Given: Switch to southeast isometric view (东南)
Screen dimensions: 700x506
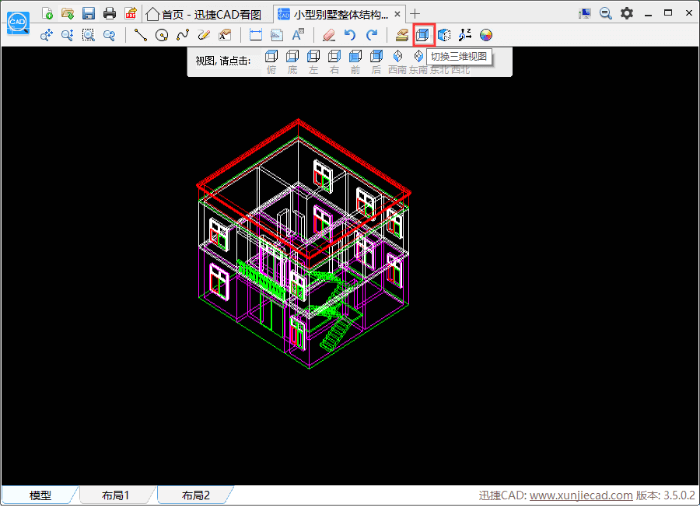Looking at the screenshot, I should (418, 62).
